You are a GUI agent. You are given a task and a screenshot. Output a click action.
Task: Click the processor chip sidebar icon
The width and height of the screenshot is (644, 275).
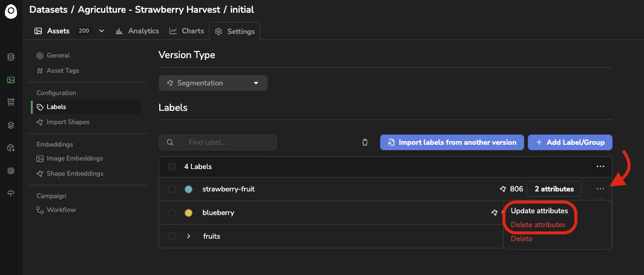[x=11, y=171]
